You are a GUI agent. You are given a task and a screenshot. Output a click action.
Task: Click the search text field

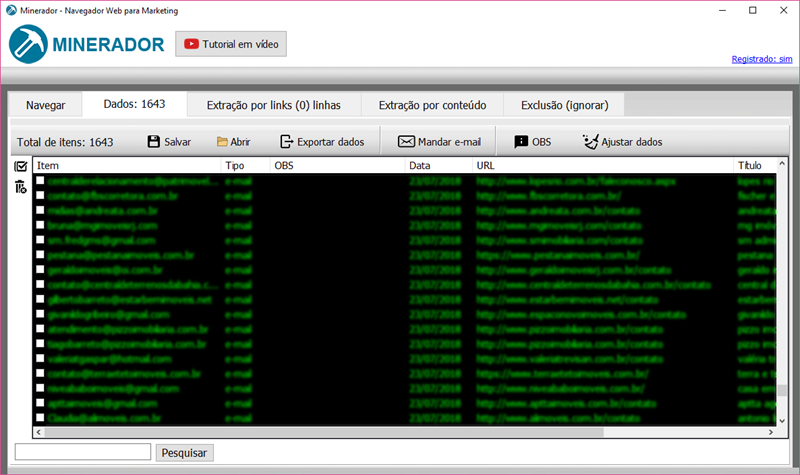pos(83,452)
